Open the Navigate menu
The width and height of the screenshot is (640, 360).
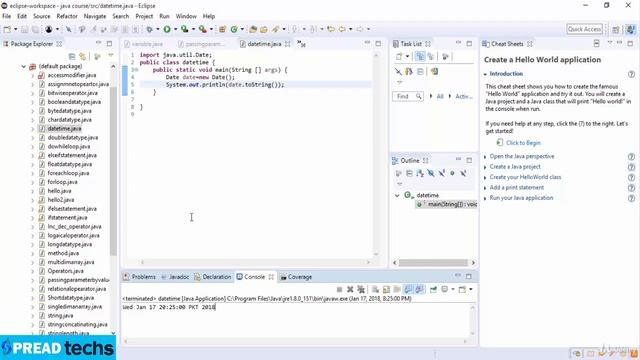[x=95, y=16]
